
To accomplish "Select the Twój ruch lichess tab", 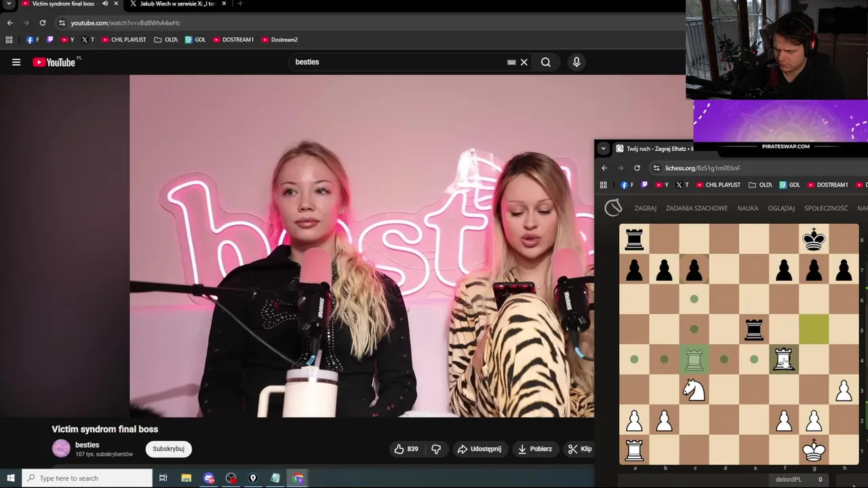I will click(654, 148).
